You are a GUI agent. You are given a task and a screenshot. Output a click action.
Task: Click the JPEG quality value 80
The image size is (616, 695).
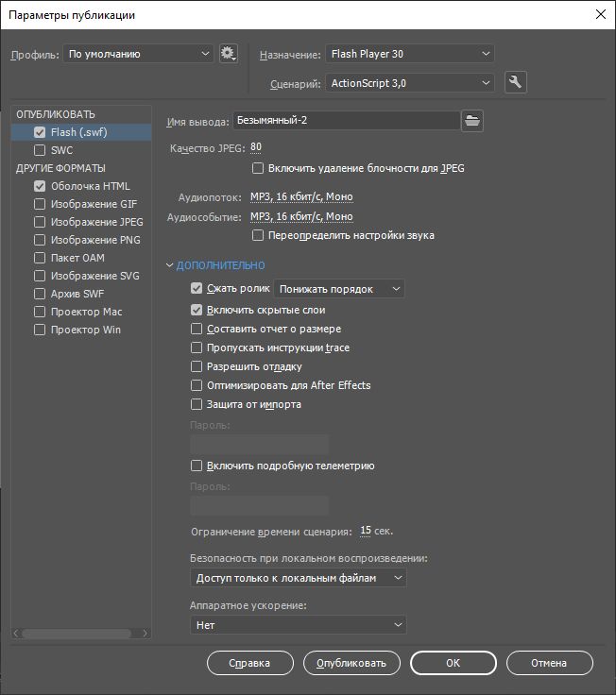256,147
